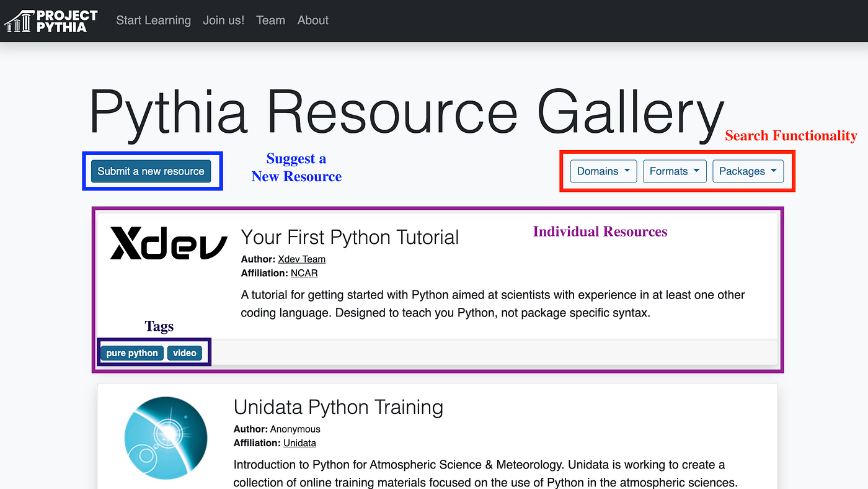Screen dimensions: 868x489
Task: Select the pure python tag
Action: click(x=131, y=352)
